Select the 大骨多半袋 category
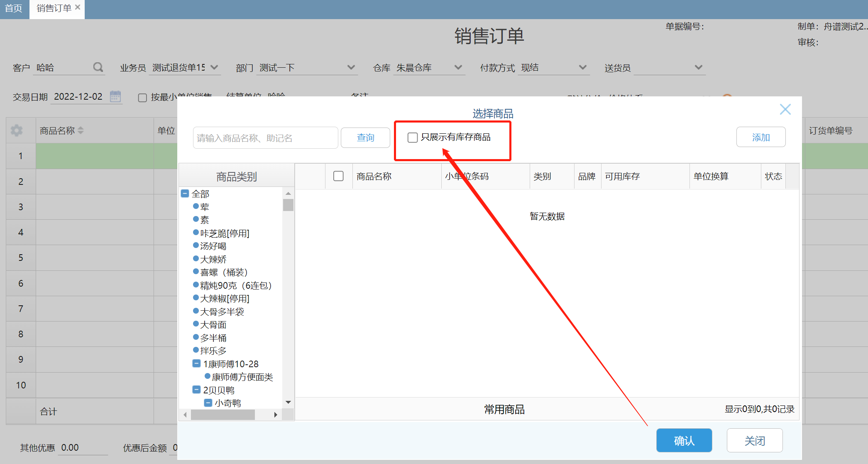Viewport: 868px width, 464px height. pos(222,312)
